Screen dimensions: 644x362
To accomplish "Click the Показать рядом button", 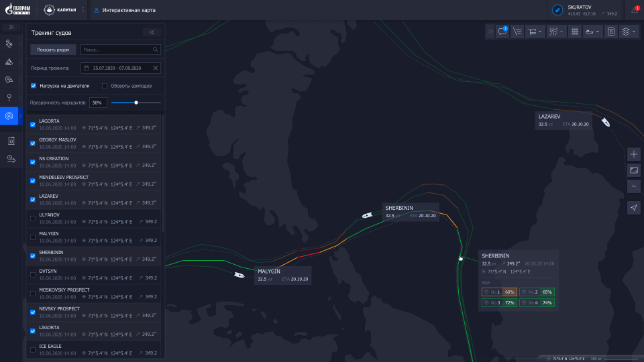I will pos(53,50).
